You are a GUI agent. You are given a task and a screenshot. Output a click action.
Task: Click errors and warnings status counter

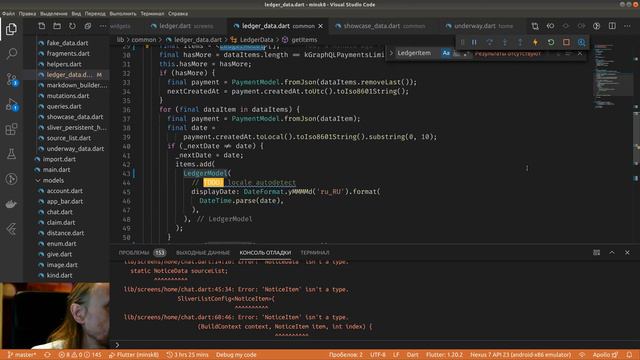pos(80,355)
